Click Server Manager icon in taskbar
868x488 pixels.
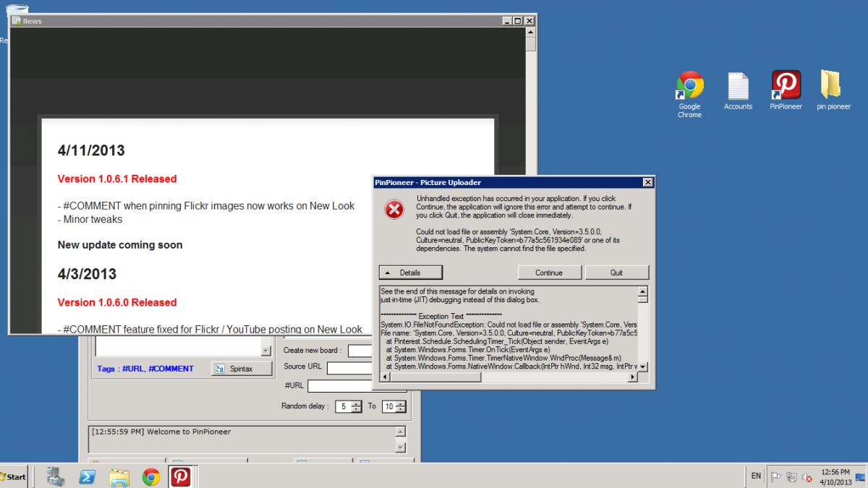tap(55, 476)
